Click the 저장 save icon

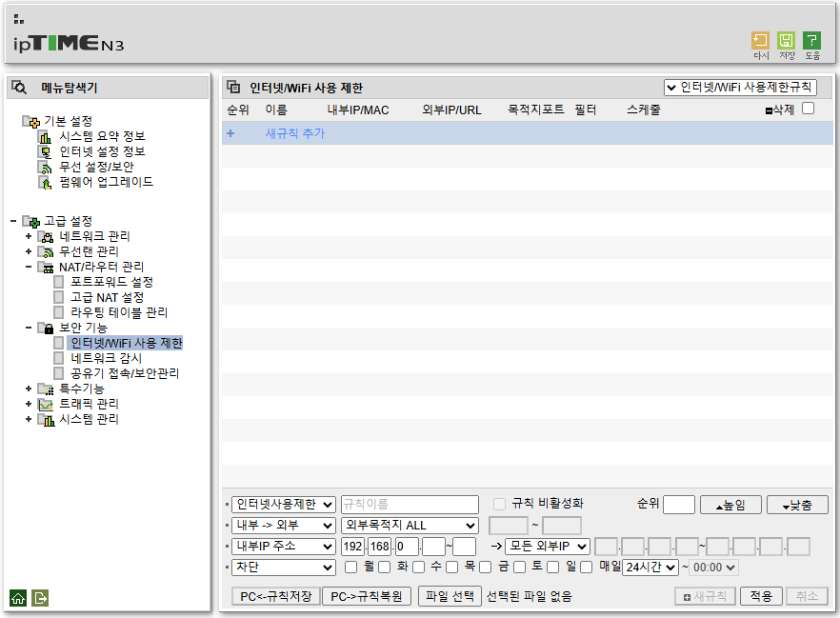click(x=786, y=41)
